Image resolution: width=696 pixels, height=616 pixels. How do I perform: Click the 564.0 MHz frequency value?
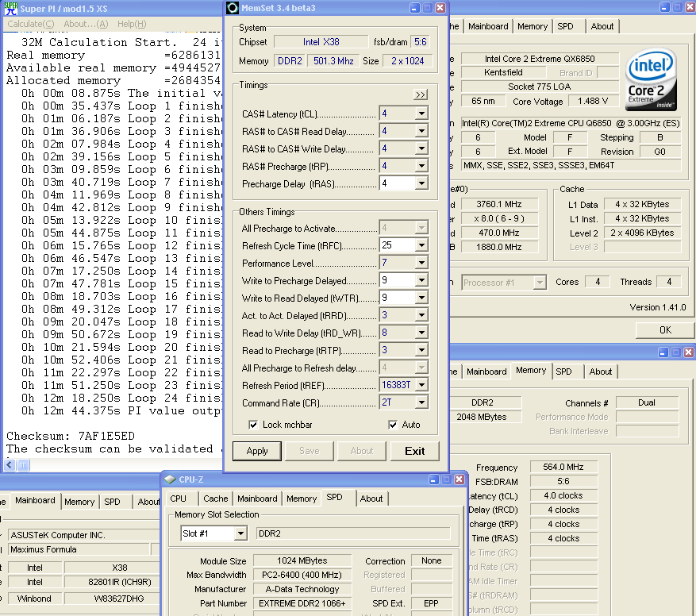point(563,467)
